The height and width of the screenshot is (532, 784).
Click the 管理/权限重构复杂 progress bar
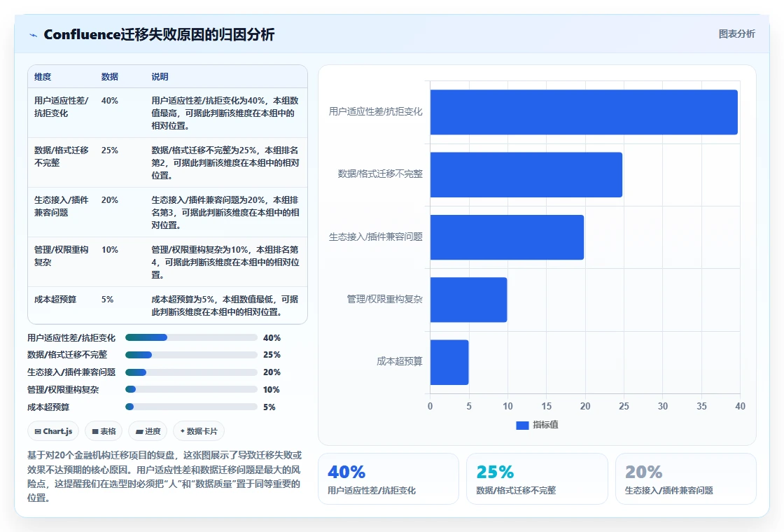[191, 389]
